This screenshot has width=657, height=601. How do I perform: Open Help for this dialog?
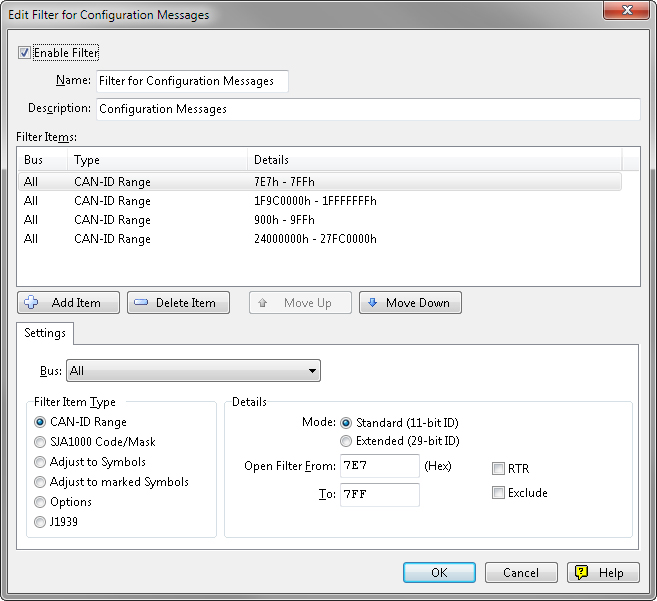coord(603,573)
